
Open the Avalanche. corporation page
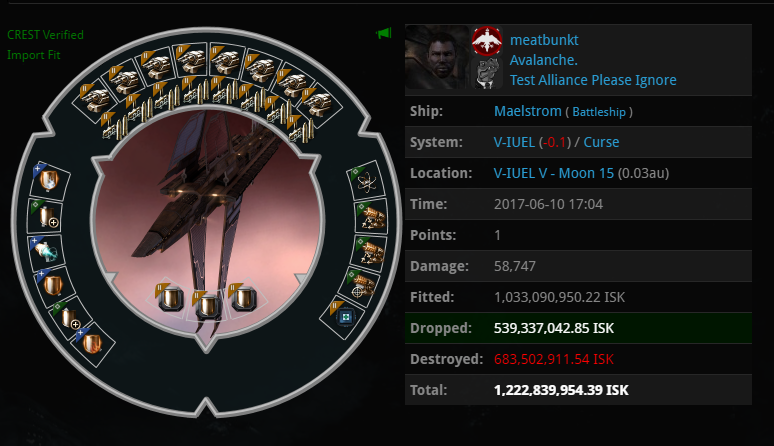point(543,60)
